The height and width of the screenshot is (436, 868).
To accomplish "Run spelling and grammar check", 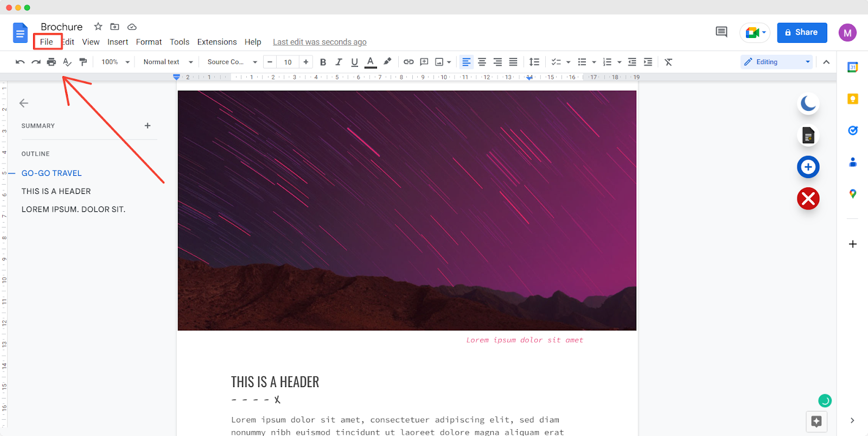I will coord(67,62).
